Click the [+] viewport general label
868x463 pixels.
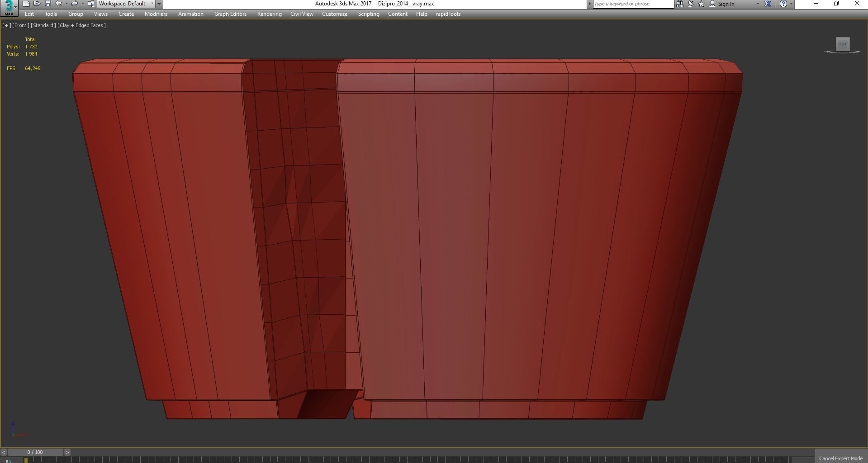click(x=7, y=25)
